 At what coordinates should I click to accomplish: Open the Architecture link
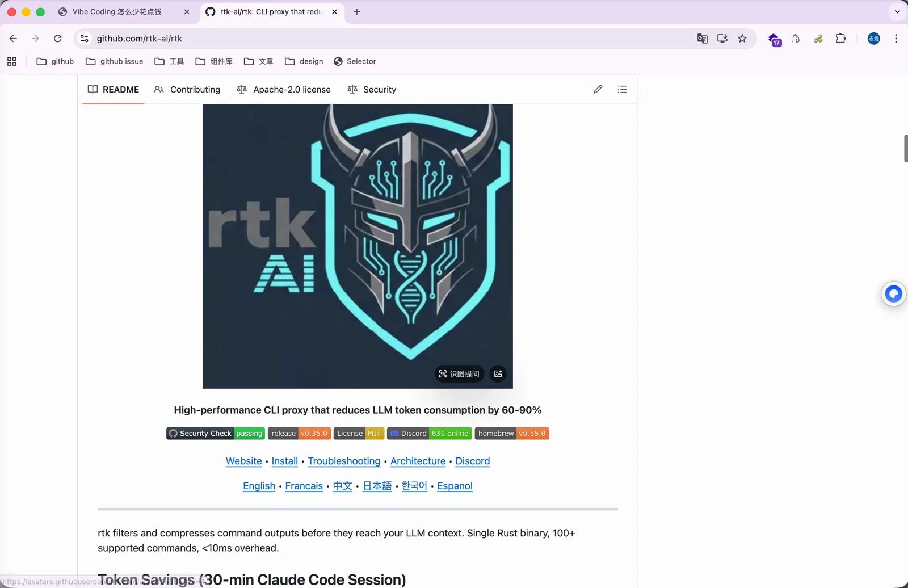[x=418, y=461]
